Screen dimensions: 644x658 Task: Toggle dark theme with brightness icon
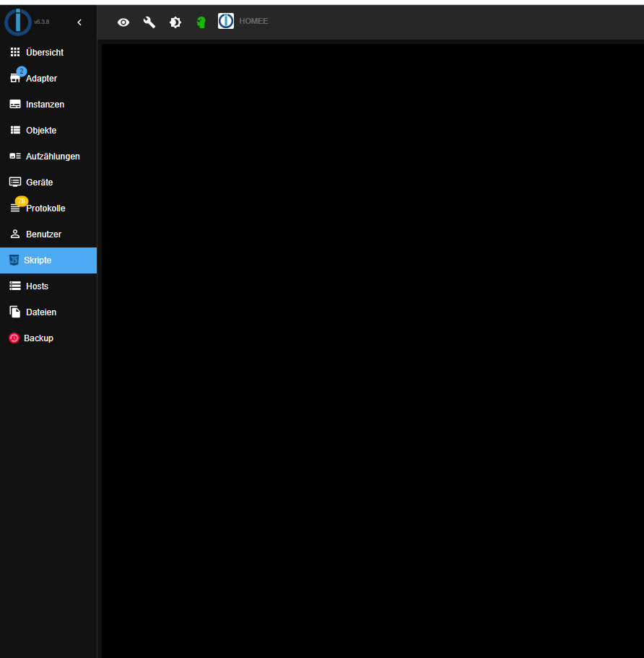coord(175,22)
